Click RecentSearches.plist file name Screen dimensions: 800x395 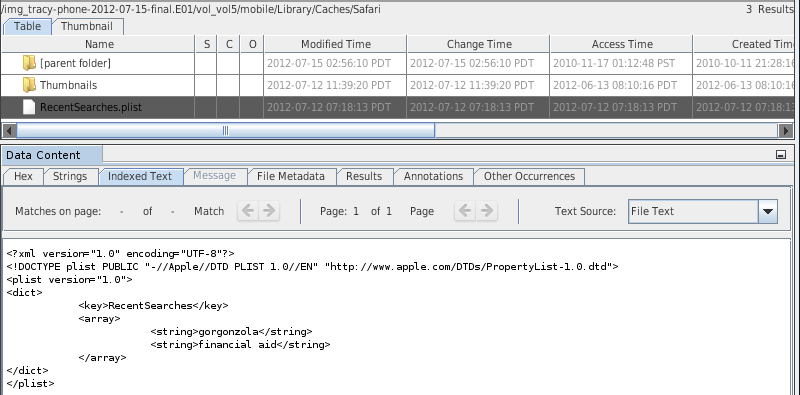(x=91, y=107)
